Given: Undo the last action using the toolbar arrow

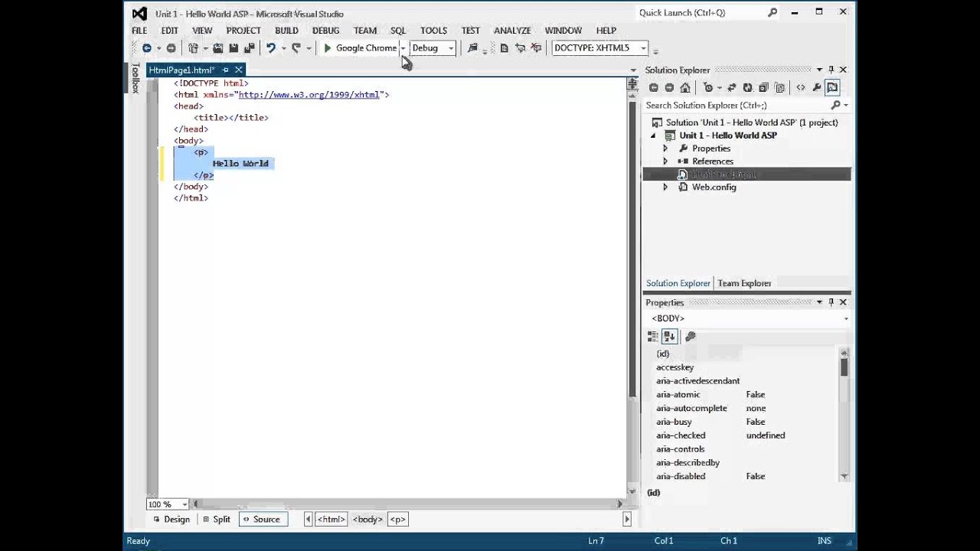Looking at the screenshot, I should click(x=271, y=48).
